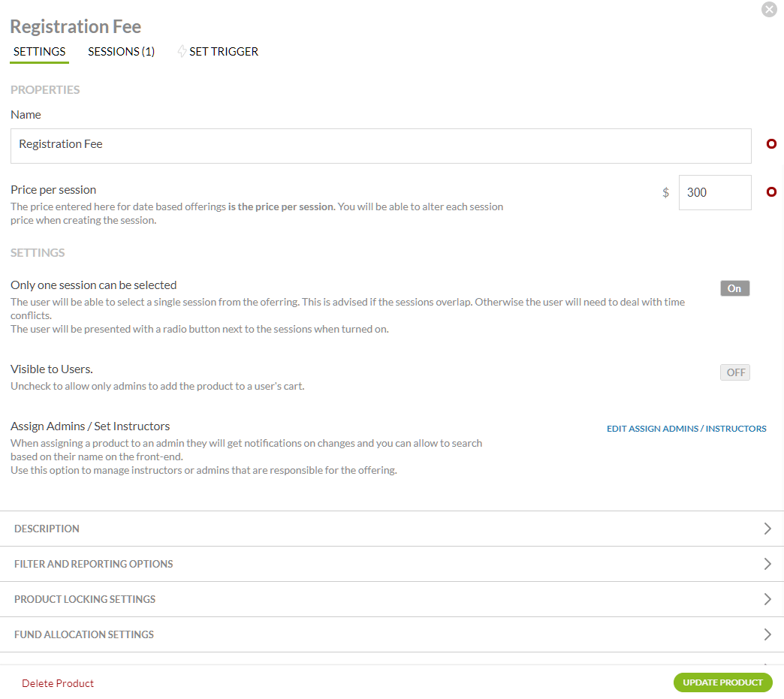Viewport: 784px width, 699px height.
Task: Open FILTER AND REPORTING OPTIONS
Action: [392, 564]
